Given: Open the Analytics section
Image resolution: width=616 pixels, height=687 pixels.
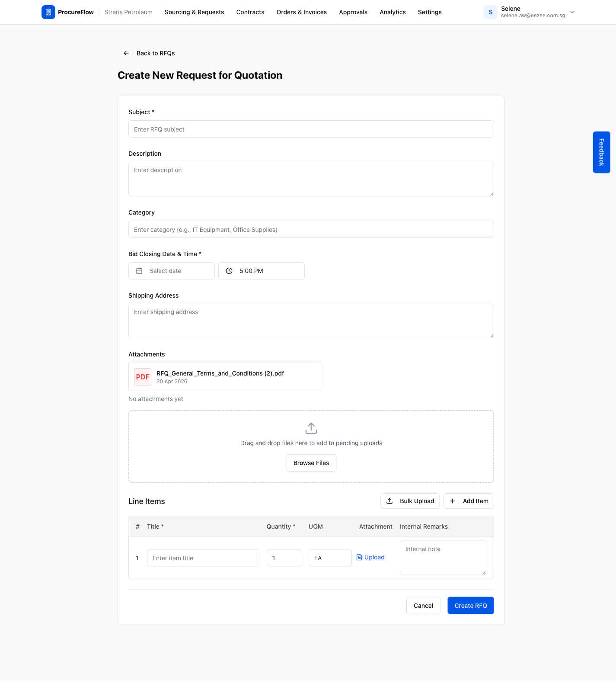Looking at the screenshot, I should click(393, 12).
